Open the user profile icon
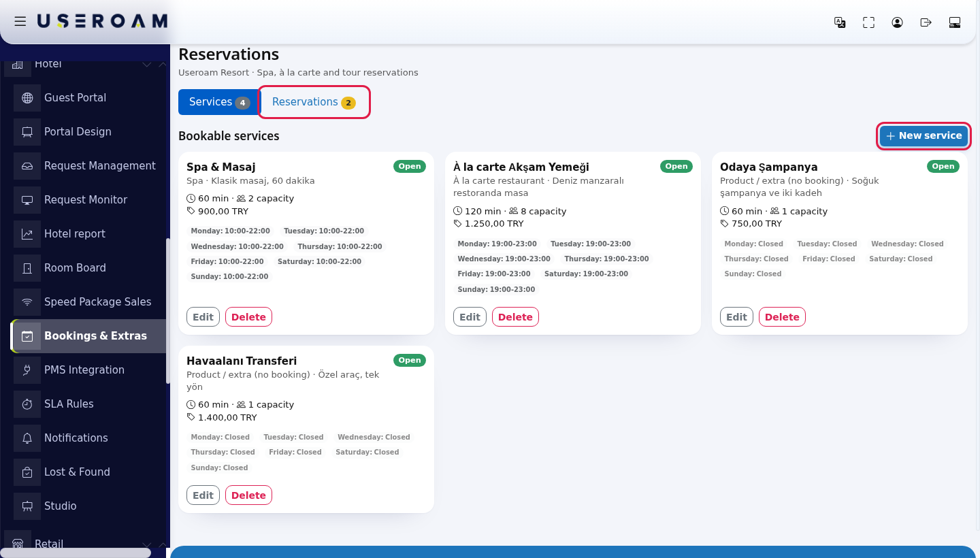The height and width of the screenshot is (558, 980). (x=897, y=22)
